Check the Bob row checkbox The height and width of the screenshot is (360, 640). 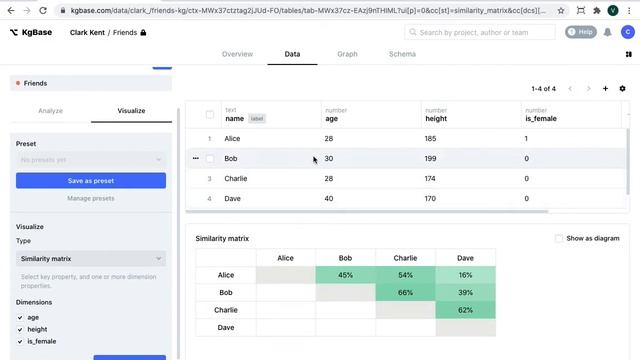click(210, 158)
